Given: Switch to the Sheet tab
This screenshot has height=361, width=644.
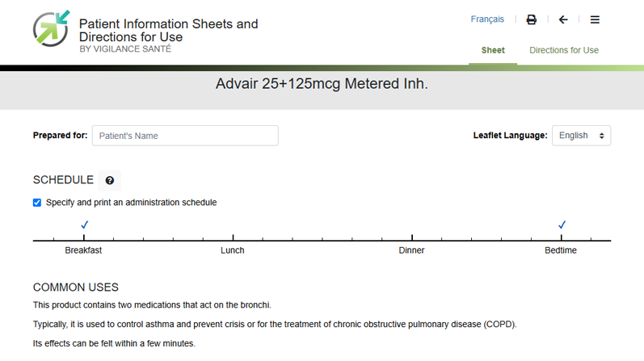Looking at the screenshot, I should click(x=493, y=50).
